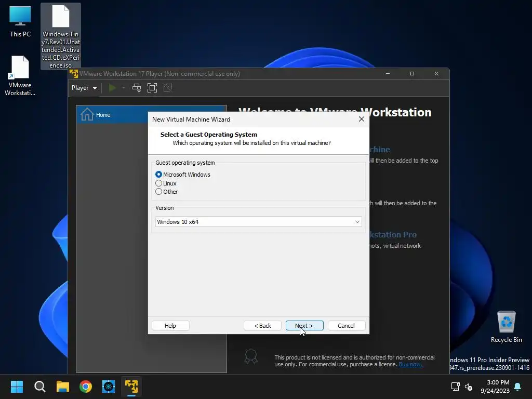Go back with the Back button
This screenshot has height=399, width=532.
[262, 325]
